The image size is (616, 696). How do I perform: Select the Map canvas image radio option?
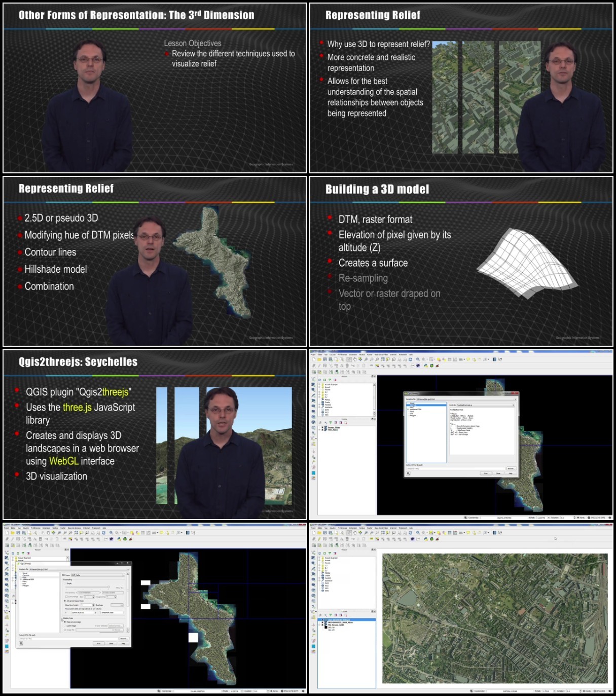click(x=65, y=622)
